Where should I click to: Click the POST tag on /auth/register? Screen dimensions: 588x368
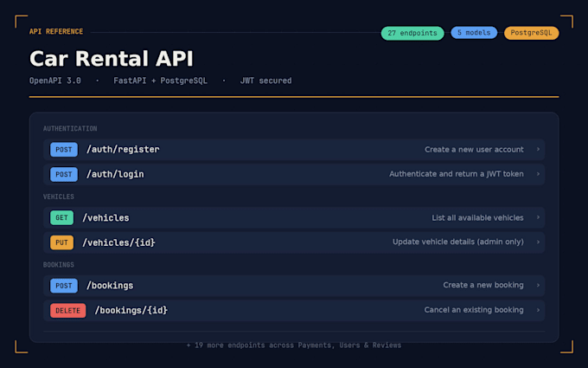click(x=64, y=150)
